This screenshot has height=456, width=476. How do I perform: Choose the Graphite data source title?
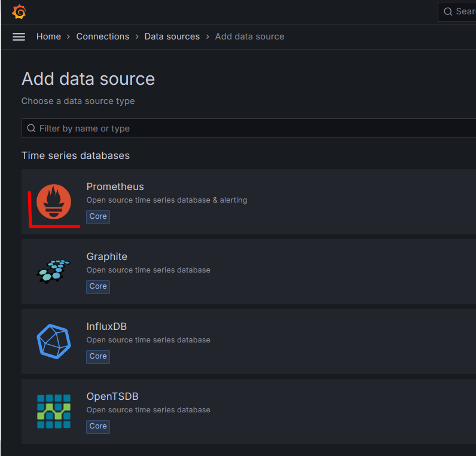106,256
